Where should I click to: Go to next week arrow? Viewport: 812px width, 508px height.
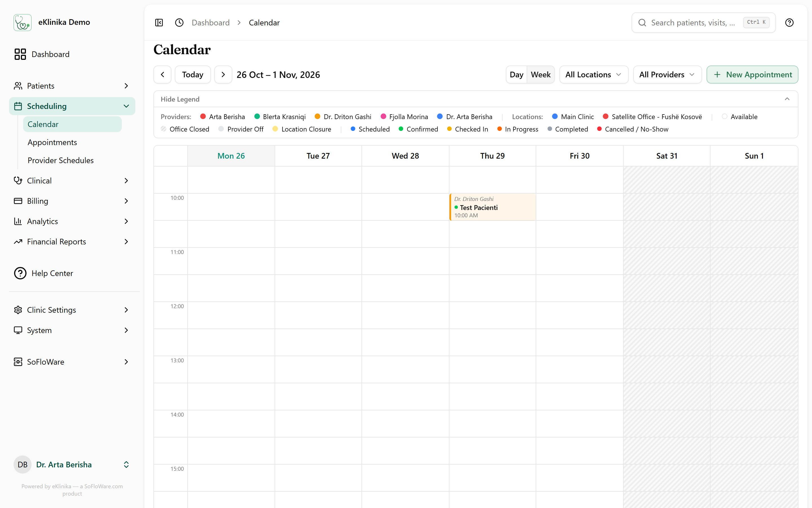223,75
